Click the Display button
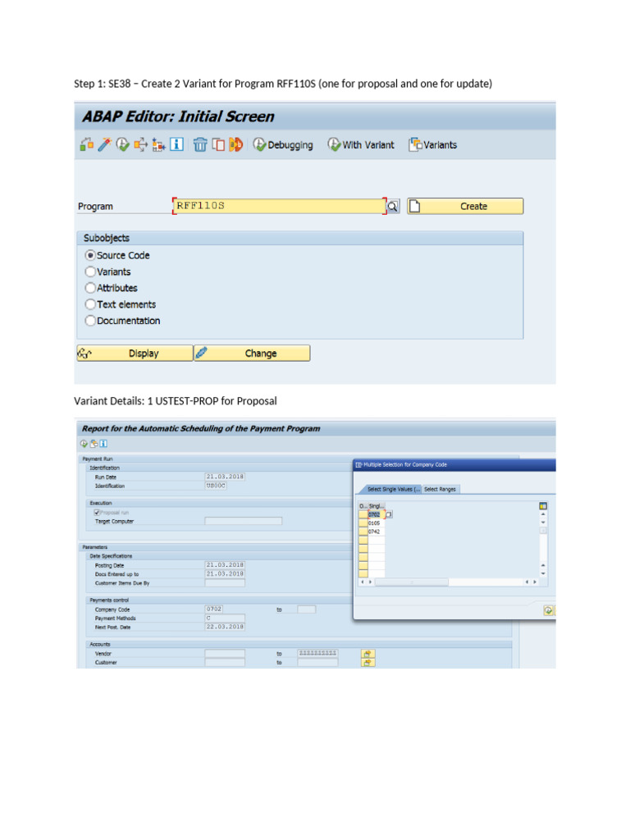The width and height of the screenshot is (630, 840). pos(135,353)
